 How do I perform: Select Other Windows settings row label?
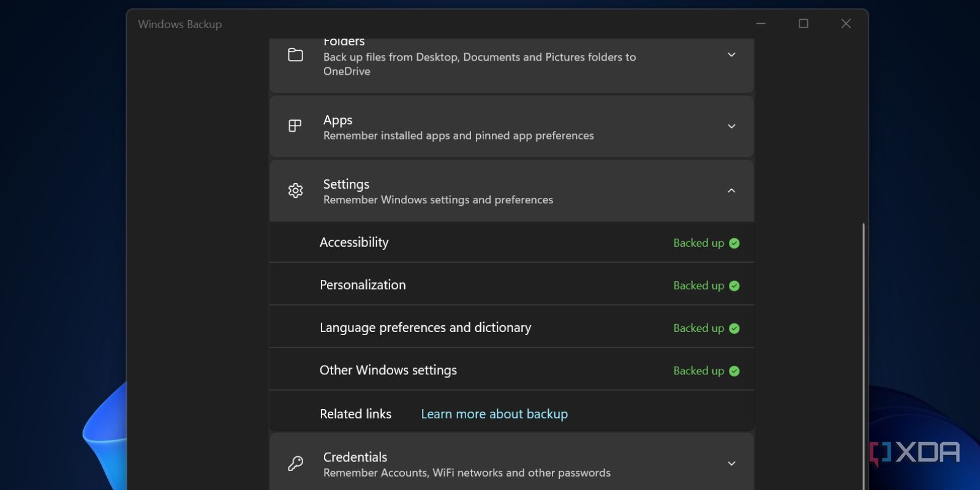click(x=388, y=370)
